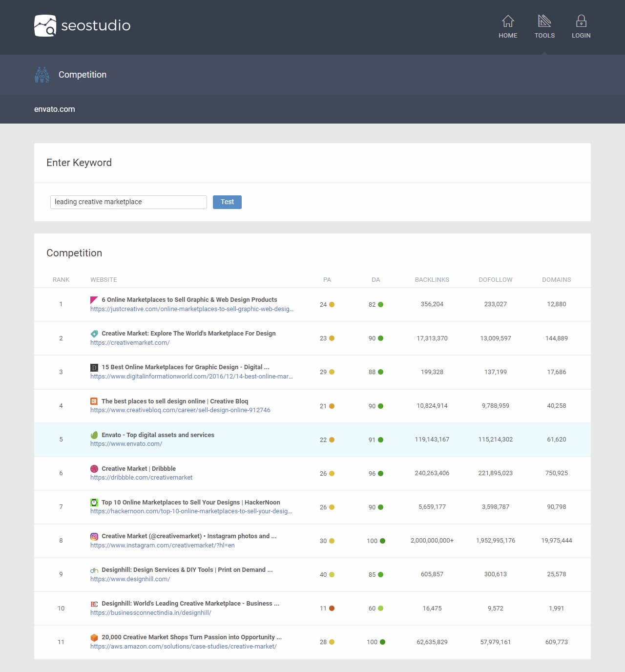The image size is (625, 672).
Task: Click the Login lock icon
Action: click(x=581, y=21)
